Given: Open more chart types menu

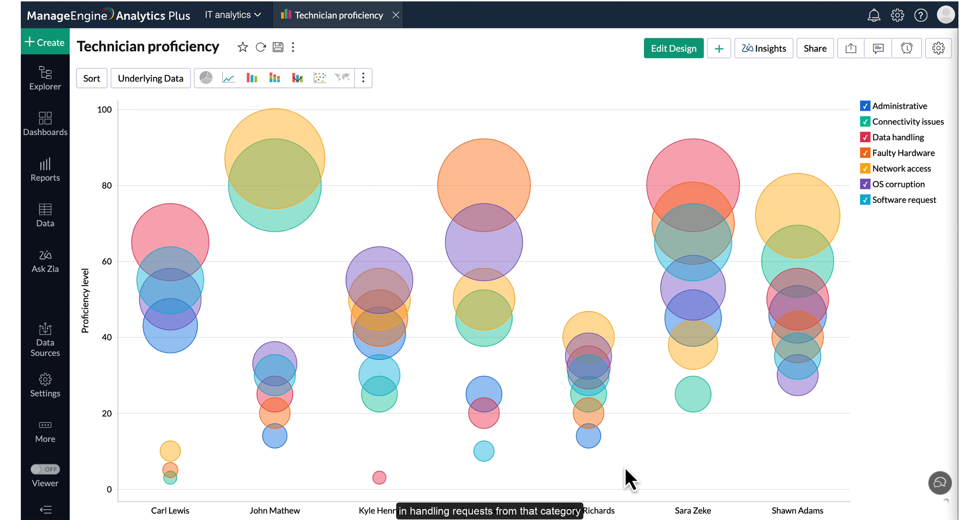Looking at the screenshot, I should [363, 78].
